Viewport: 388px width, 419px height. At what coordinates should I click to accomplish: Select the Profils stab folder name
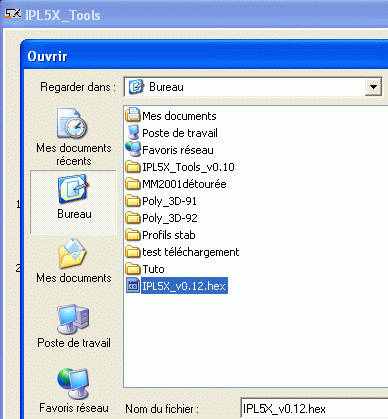[x=169, y=235]
